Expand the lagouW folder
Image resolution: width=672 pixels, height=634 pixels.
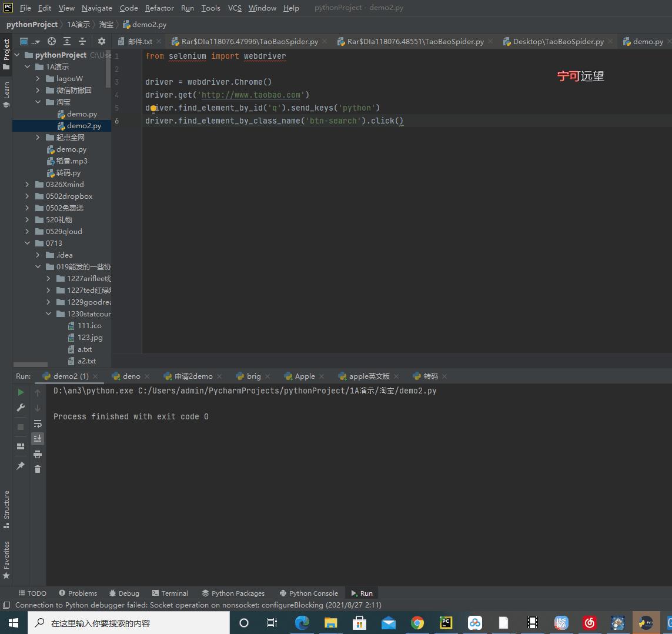tap(37, 78)
